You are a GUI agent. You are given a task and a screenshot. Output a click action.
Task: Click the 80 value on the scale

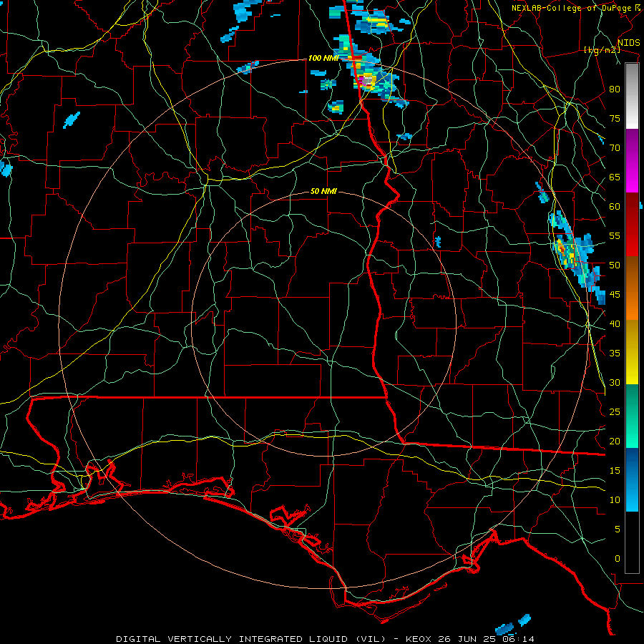point(615,89)
